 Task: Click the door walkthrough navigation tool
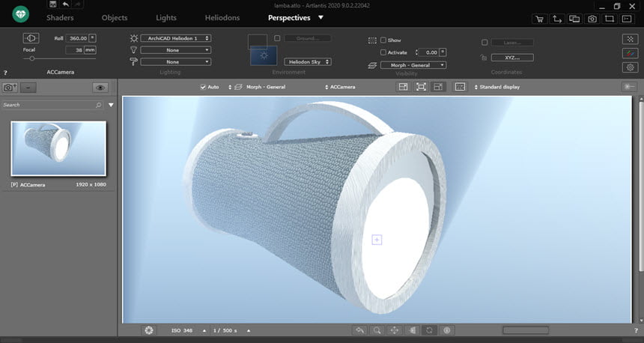pyautogui.click(x=412, y=330)
